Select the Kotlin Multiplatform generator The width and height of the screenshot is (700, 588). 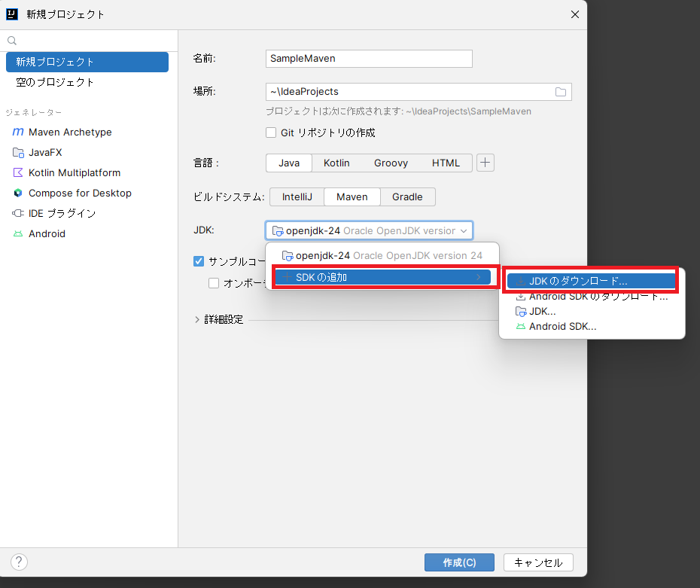[87, 172]
